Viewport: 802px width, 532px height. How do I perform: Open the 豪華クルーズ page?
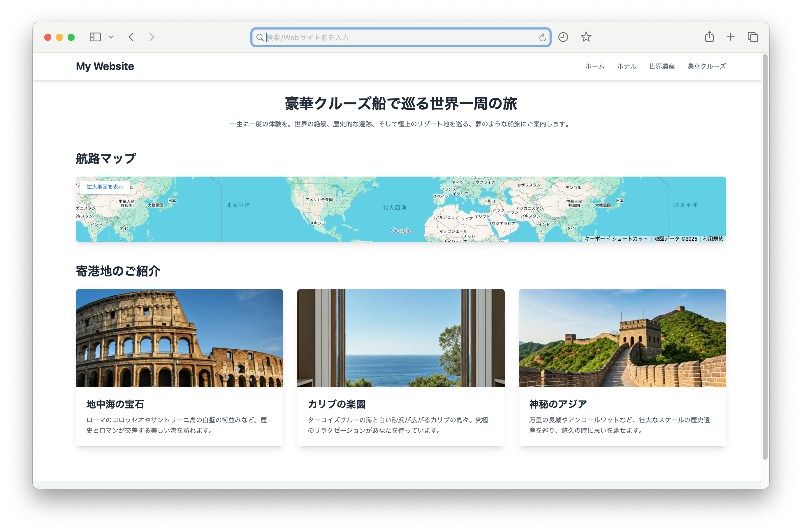706,66
